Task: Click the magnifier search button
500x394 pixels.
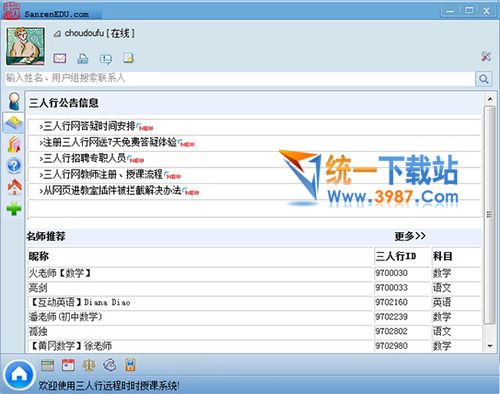Action: [483, 79]
